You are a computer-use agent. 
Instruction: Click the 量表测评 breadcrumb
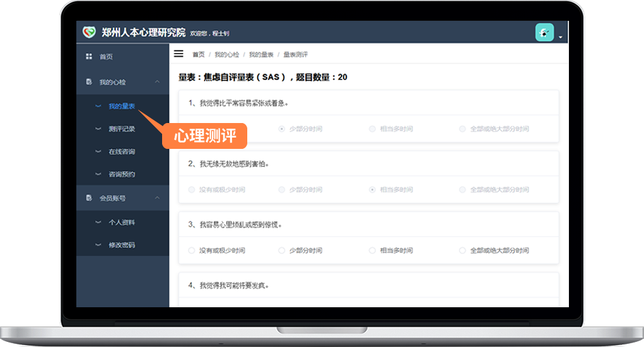pos(295,54)
